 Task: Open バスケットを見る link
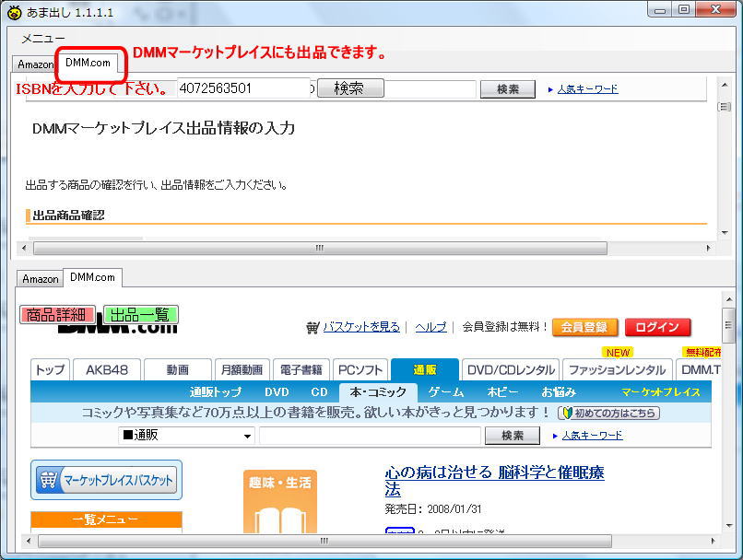tap(361, 327)
